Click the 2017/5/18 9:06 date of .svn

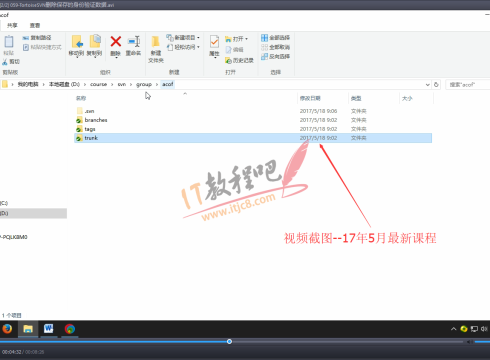(x=318, y=111)
